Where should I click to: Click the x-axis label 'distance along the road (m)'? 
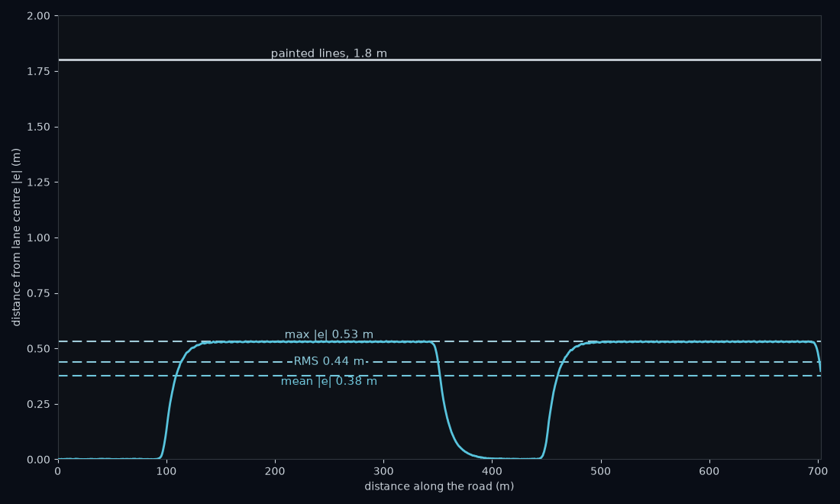(439, 486)
